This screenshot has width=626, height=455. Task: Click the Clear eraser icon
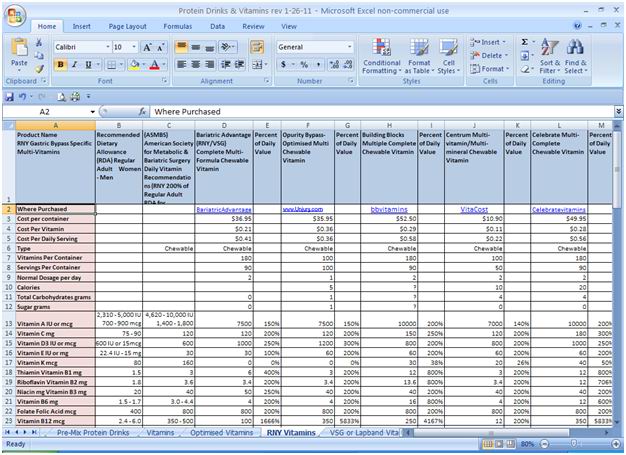[x=525, y=69]
